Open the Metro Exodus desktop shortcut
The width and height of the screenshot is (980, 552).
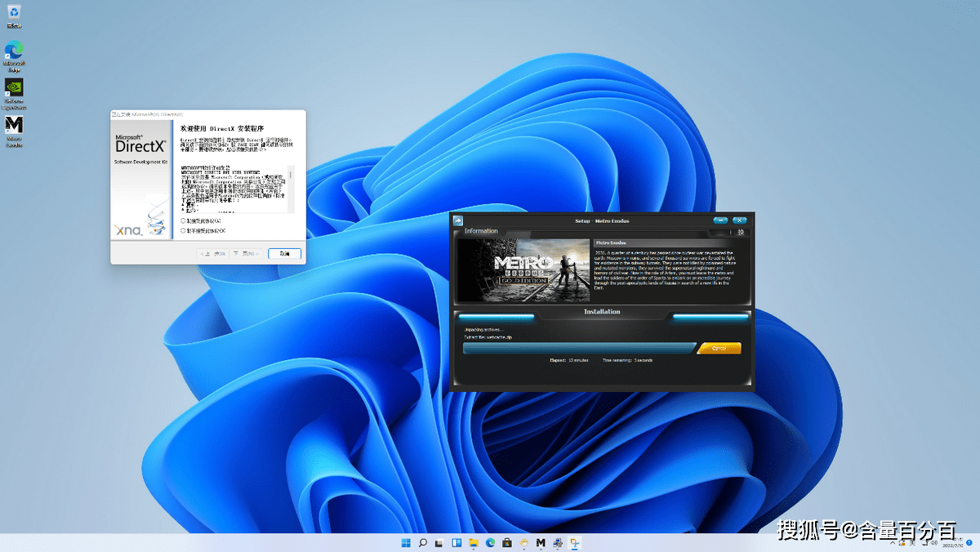[x=14, y=126]
